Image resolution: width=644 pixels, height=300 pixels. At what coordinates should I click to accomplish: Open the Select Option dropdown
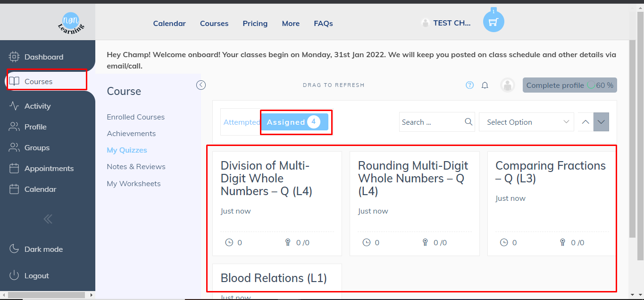click(527, 122)
